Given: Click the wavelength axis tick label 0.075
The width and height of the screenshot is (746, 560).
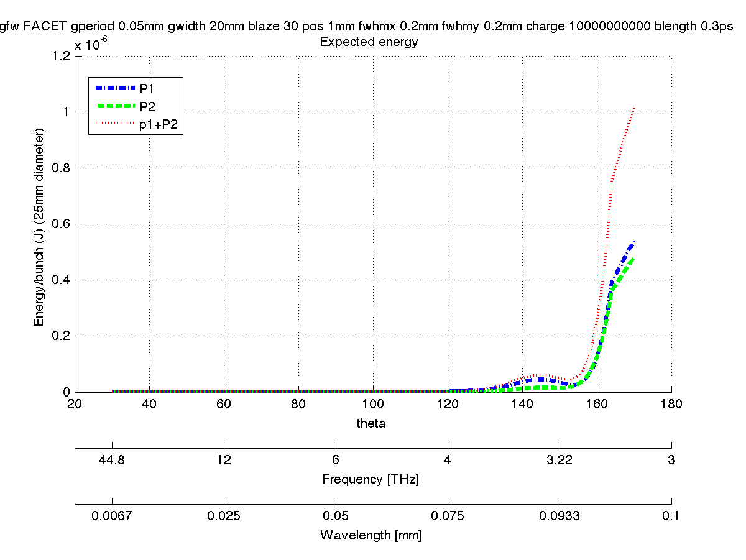Looking at the screenshot, I should pyautogui.click(x=448, y=516).
